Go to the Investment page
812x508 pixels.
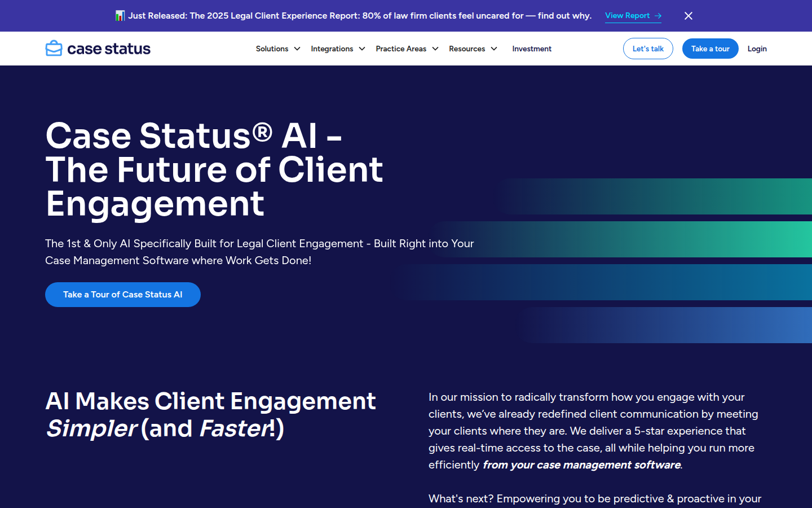tap(532, 49)
